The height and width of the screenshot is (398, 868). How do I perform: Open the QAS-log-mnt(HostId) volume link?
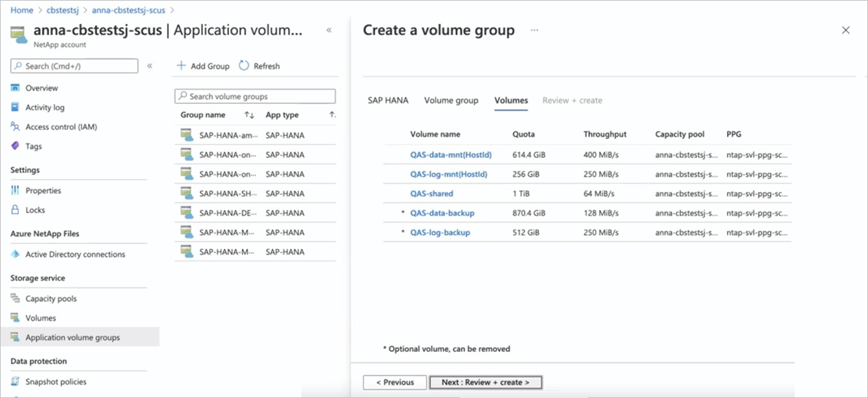pos(449,174)
